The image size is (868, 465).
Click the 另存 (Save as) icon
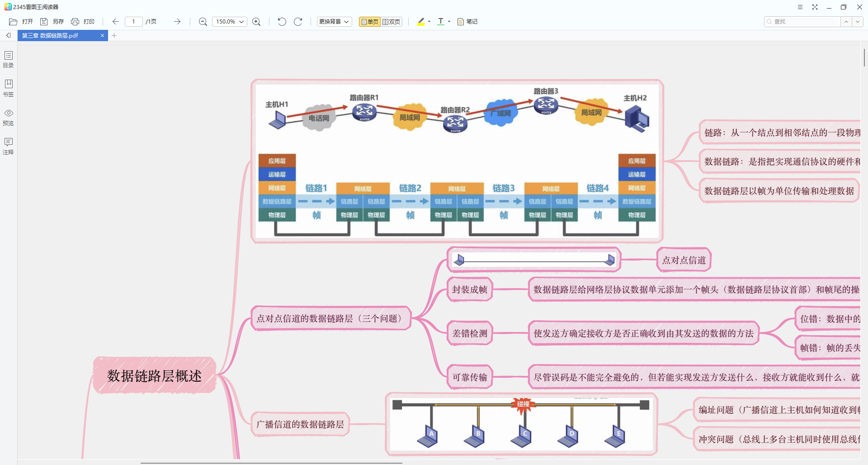(44, 22)
